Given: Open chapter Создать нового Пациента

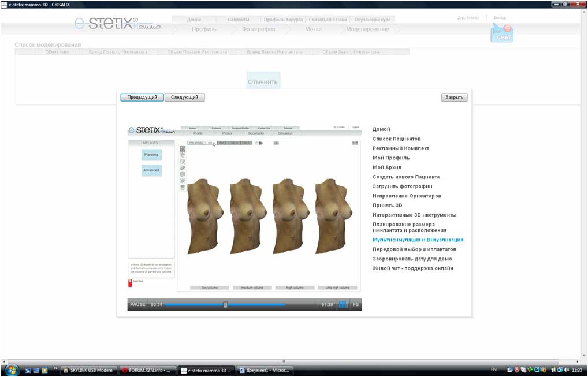Looking at the screenshot, I should (x=405, y=177).
